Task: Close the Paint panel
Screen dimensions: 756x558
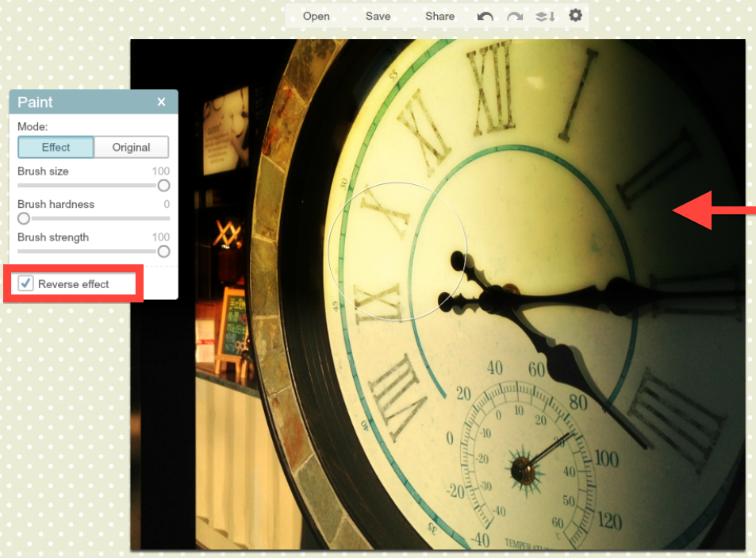Action: [x=162, y=102]
